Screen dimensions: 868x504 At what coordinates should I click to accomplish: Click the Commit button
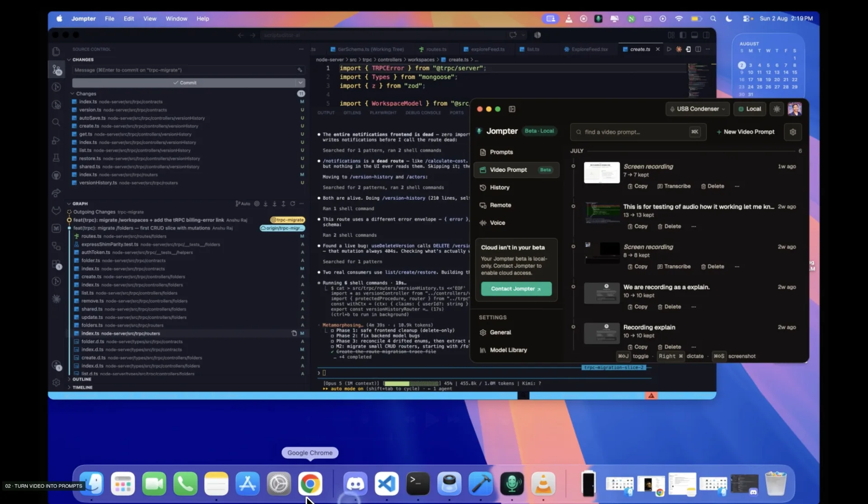pyautogui.click(x=184, y=83)
